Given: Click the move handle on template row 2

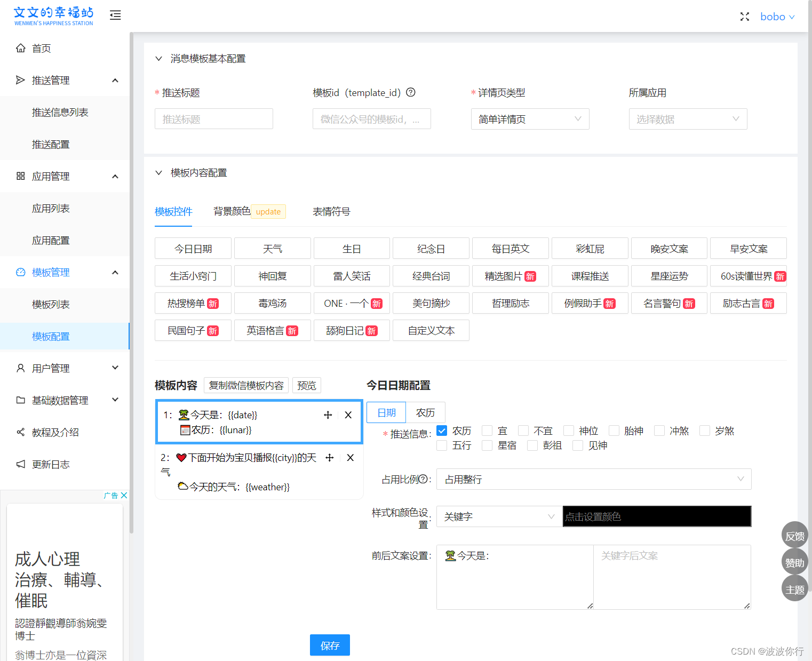Looking at the screenshot, I should [330, 458].
